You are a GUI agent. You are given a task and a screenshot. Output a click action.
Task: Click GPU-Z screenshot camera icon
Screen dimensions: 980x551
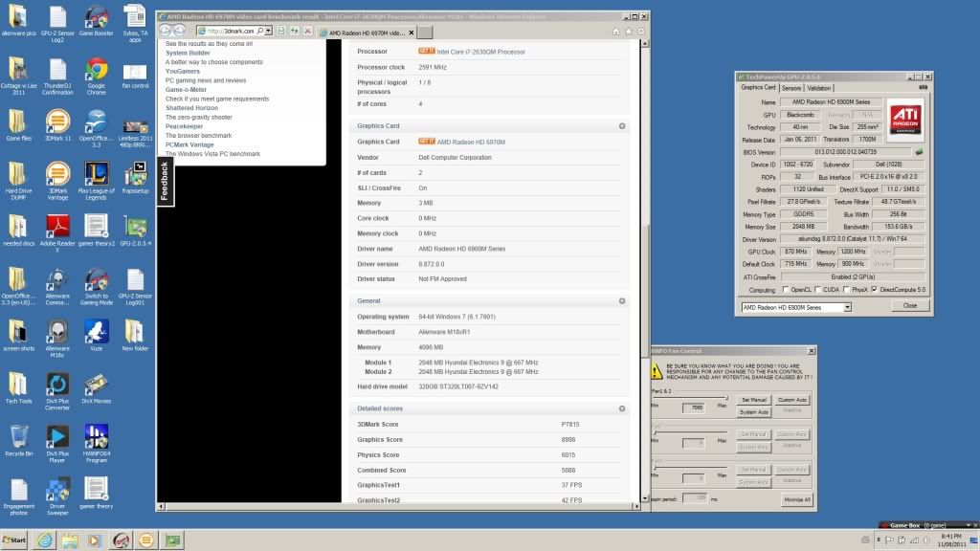pyautogui.click(x=924, y=88)
